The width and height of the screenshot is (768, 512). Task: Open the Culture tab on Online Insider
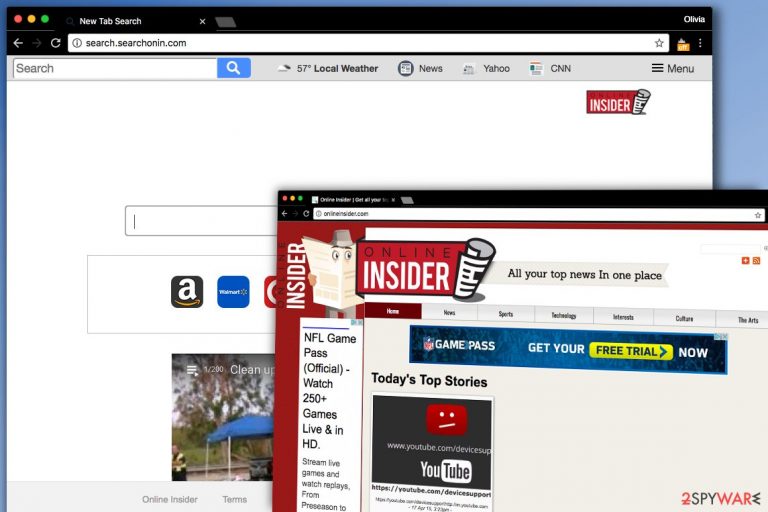[x=684, y=318]
